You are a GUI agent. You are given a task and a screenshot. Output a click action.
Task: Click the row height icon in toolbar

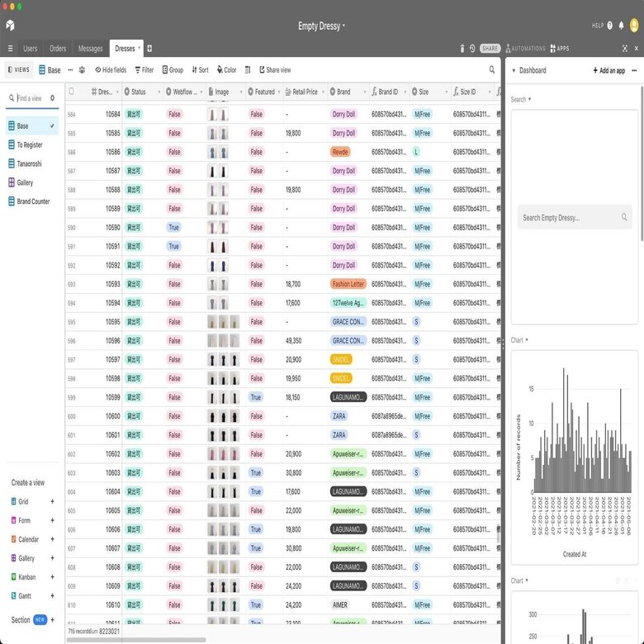248,70
